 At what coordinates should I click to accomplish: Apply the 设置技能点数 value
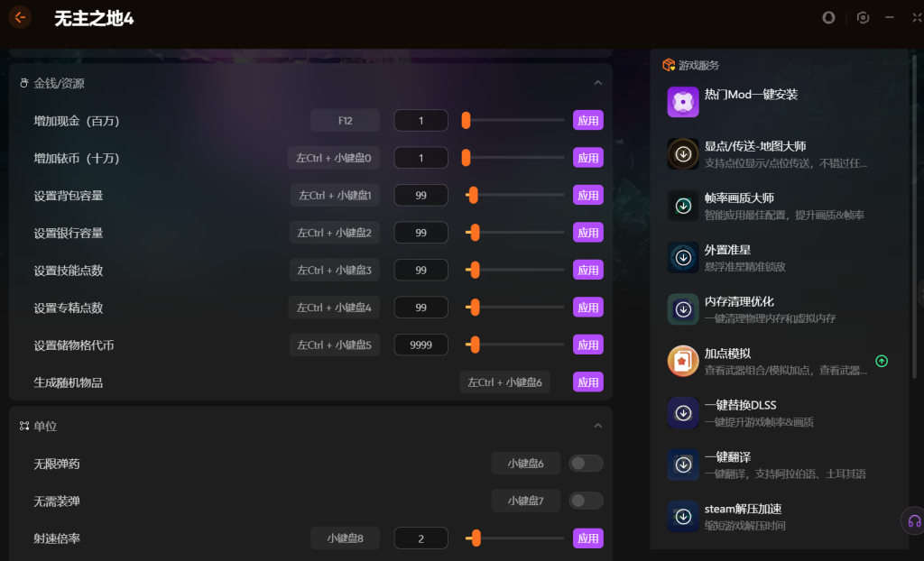click(x=587, y=270)
